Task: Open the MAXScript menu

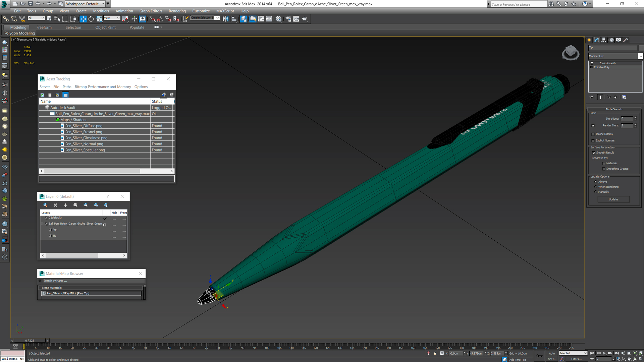Action: click(225, 11)
